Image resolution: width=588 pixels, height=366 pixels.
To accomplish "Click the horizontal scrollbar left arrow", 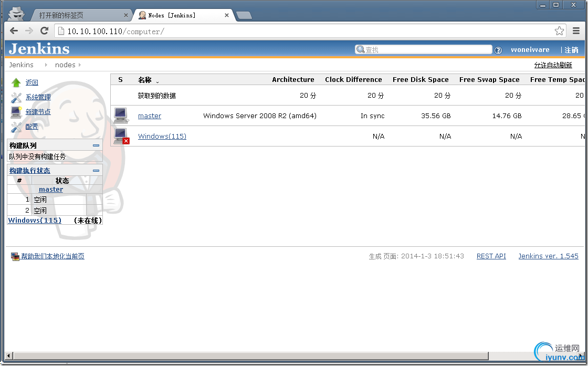I will pyautogui.click(x=9, y=355).
